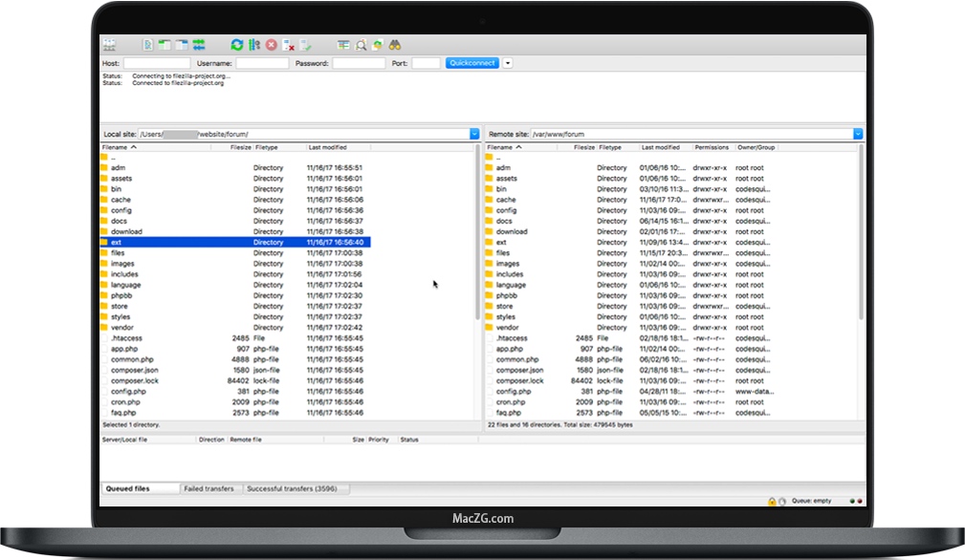The width and height of the screenshot is (965, 560).
Task: Cancel current operation with red X icon
Action: pos(272,45)
